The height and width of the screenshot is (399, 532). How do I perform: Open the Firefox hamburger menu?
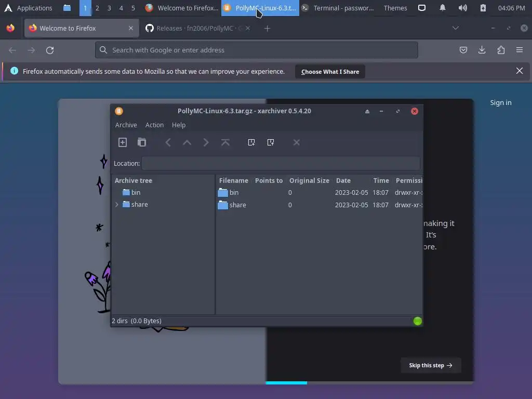point(520,50)
